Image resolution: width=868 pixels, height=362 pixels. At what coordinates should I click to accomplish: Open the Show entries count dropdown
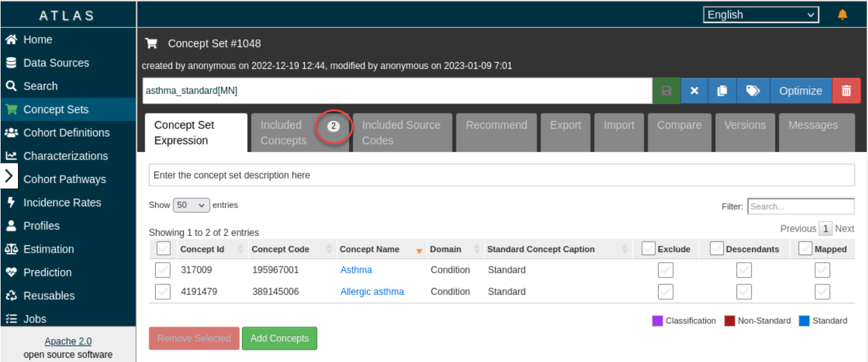click(191, 205)
